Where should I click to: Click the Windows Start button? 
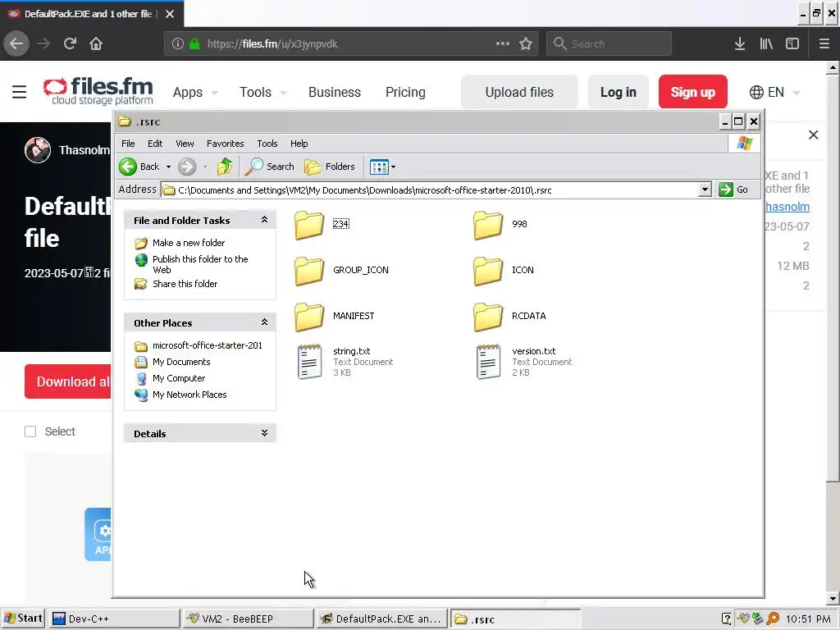(x=22, y=619)
